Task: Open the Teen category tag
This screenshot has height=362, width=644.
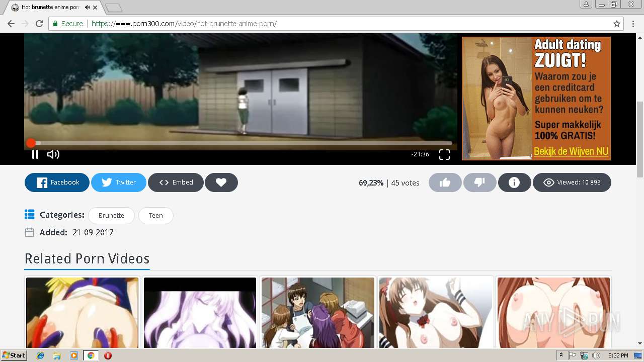Action: (156, 216)
